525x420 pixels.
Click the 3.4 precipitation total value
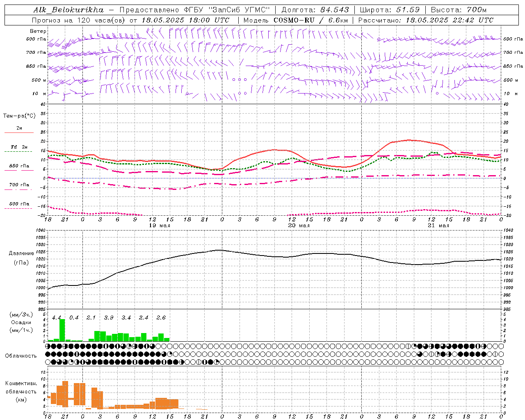point(126,318)
